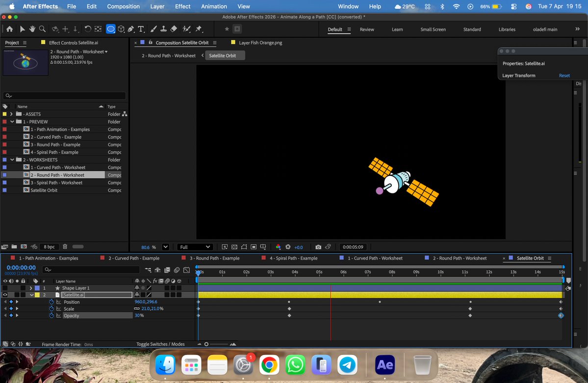Collapse the 2 - WORKSHEETS folder

tap(12, 160)
